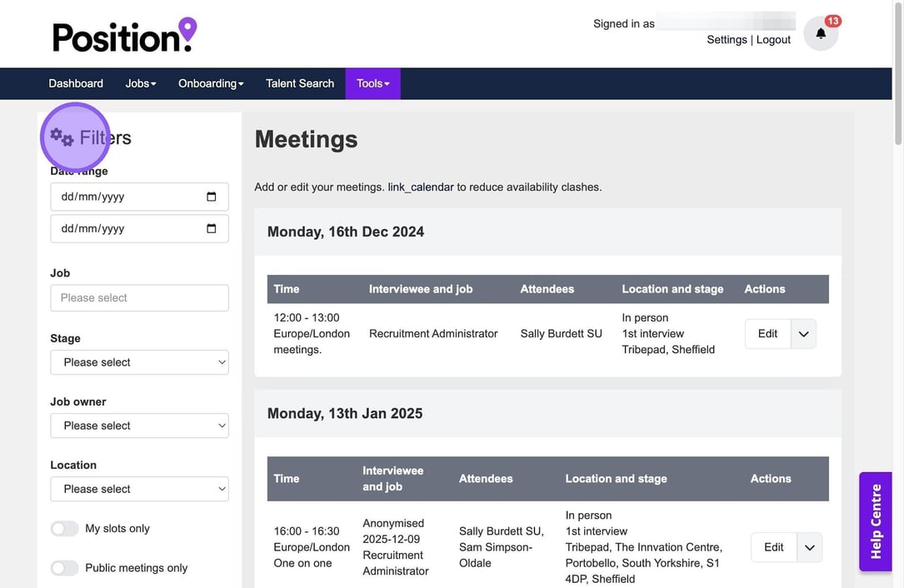Open the Settings link
Image resolution: width=904 pixels, height=588 pixels.
[727, 40]
